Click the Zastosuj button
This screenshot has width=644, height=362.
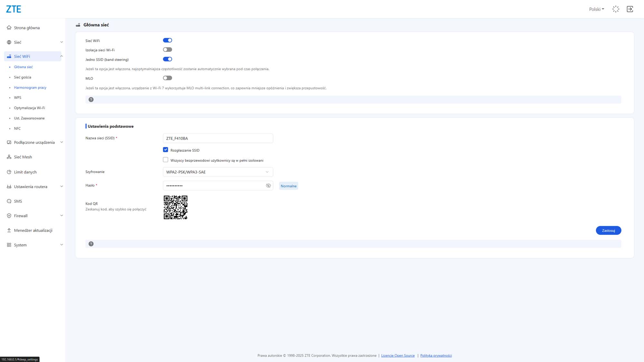click(x=608, y=230)
